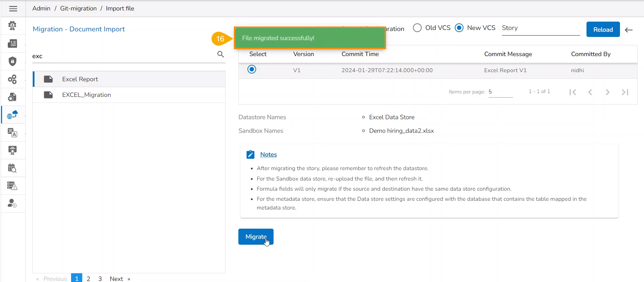The width and height of the screenshot is (644, 282).
Task: Select the EXCEL_Migration document
Action: [x=86, y=95]
